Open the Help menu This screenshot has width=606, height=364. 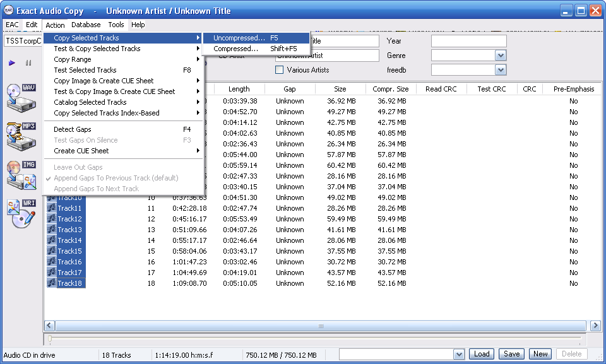[x=138, y=25]
